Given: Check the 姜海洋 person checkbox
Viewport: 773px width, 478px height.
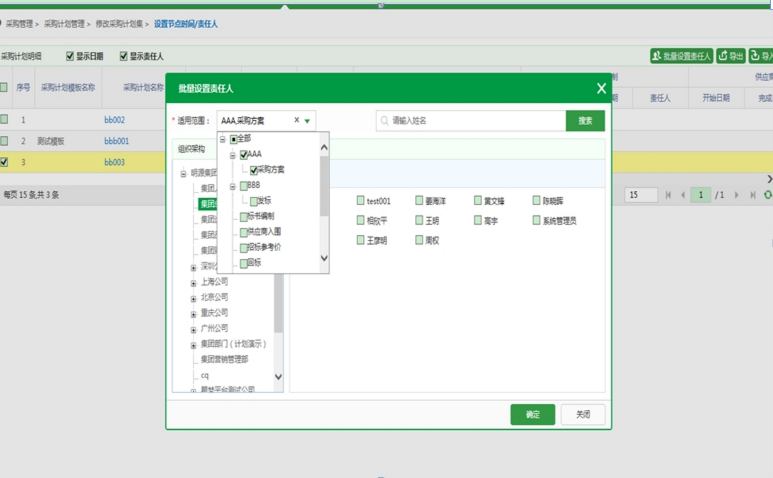Looking at the screenshot, I should click(419, 200).
